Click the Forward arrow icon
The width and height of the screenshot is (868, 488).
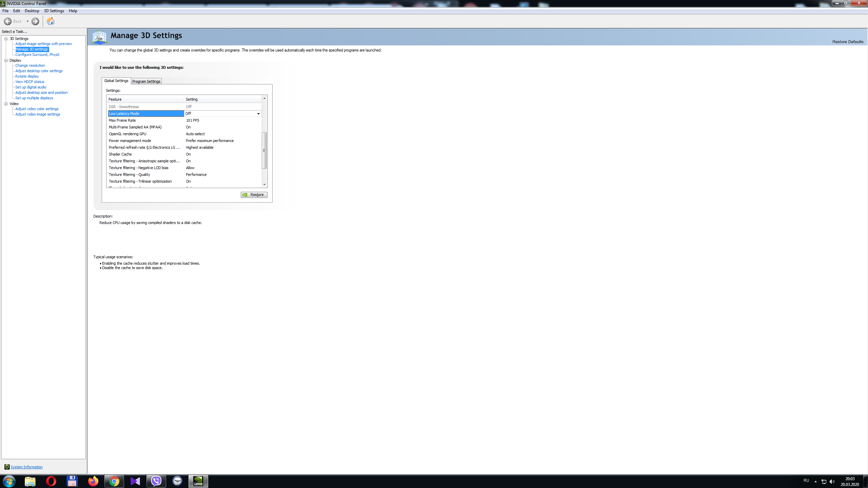[35, 21]
